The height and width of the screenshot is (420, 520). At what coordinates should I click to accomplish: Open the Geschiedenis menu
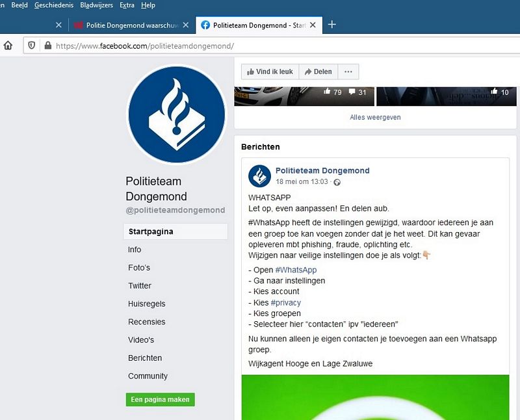pyautogui.click(x=54, y=5)
